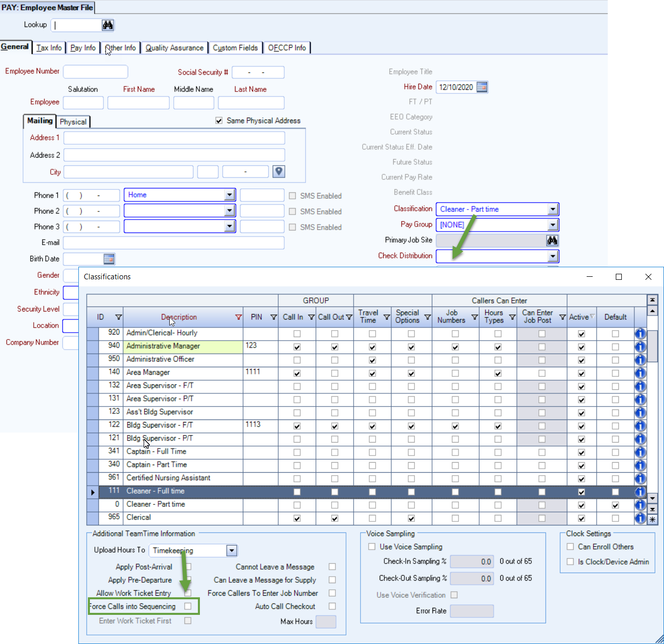Expand Phone 3 type dropdown
This screenshot has height=644, width=664.
(x=230, y=227)
